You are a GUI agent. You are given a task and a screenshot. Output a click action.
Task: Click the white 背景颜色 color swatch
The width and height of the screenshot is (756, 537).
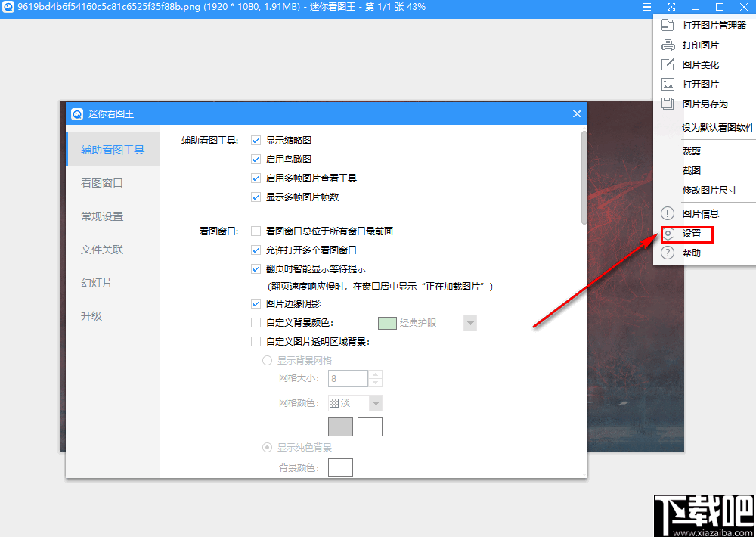[x=340, y=467]
